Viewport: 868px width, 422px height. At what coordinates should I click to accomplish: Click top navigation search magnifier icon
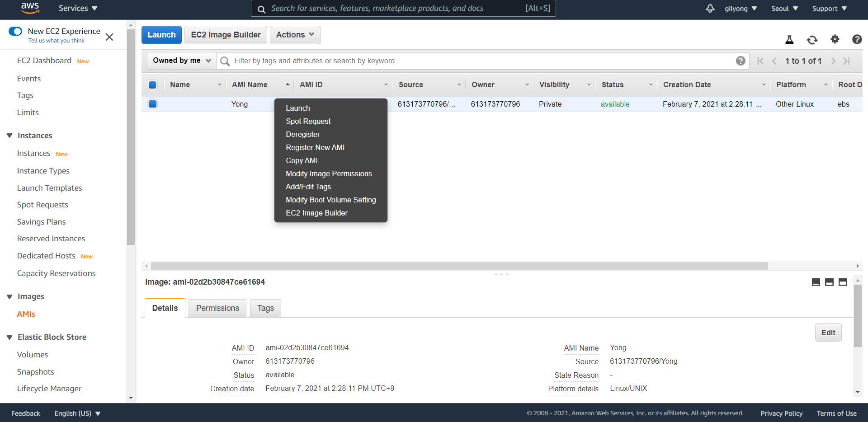[x=261, y=9]
